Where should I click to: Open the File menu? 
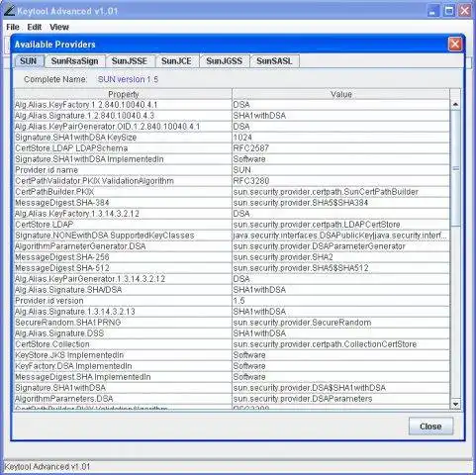[13, 27]
